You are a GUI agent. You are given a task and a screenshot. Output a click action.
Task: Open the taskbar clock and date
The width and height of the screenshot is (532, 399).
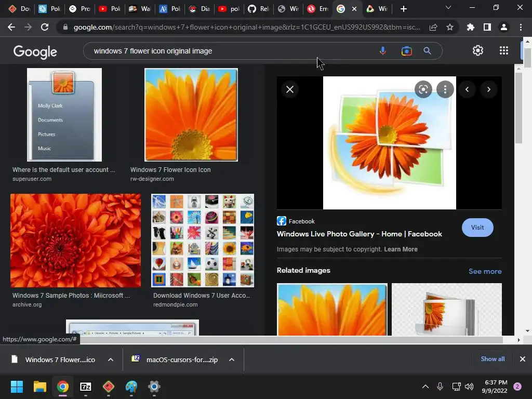tap(495, 387)
